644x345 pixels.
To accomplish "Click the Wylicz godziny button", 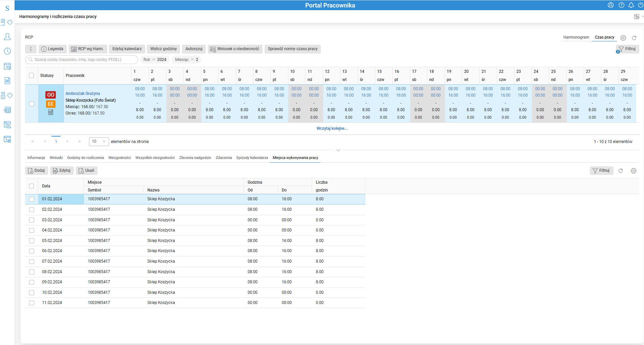I will coord(163,49).
